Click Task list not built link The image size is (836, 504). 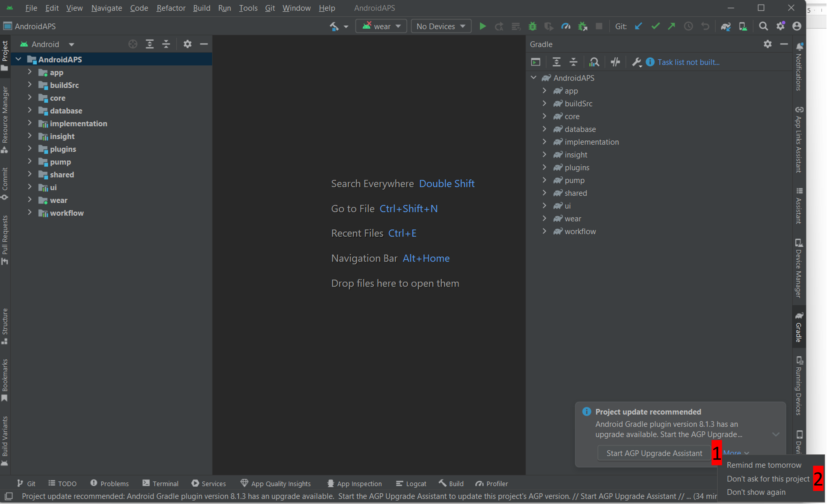(x=688, y=62)
